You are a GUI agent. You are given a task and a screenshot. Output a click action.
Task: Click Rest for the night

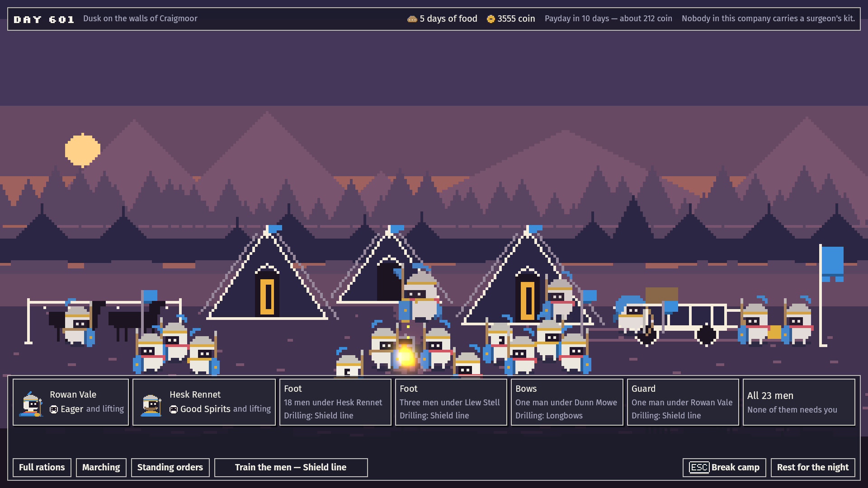coord(813,467)
